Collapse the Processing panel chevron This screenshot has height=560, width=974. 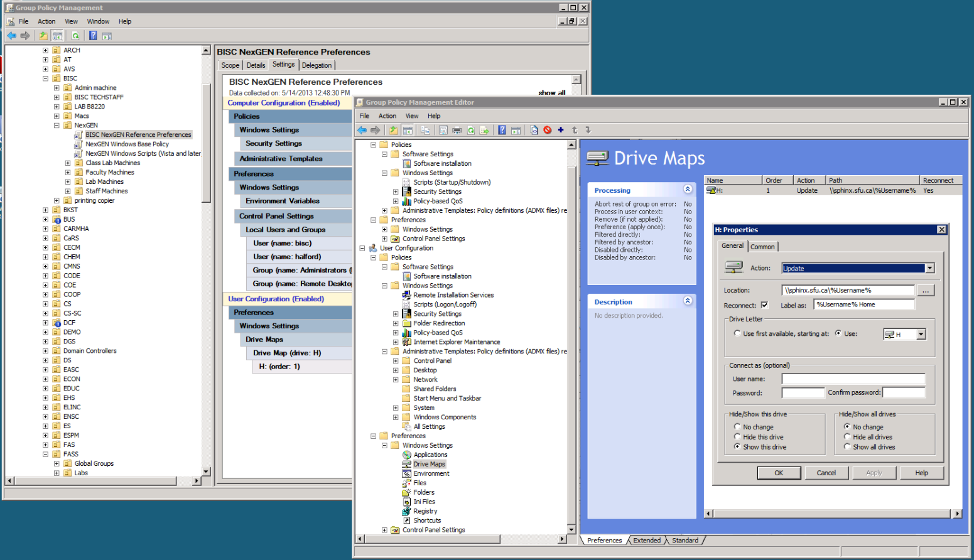click(x=688, y=190)
